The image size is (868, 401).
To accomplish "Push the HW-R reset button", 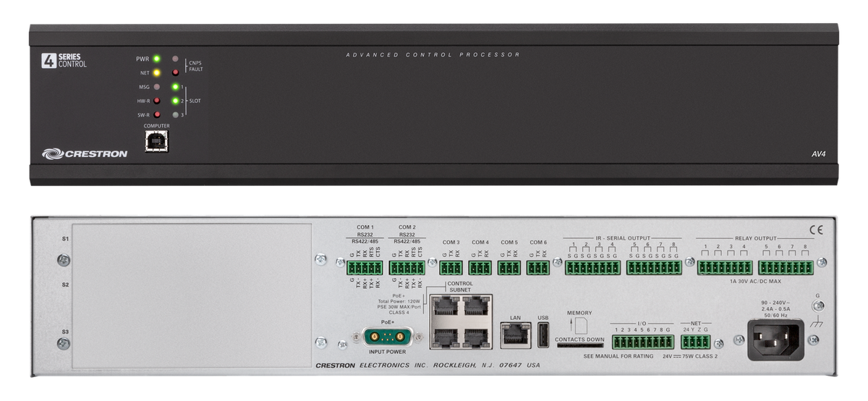I will (156, 101).
